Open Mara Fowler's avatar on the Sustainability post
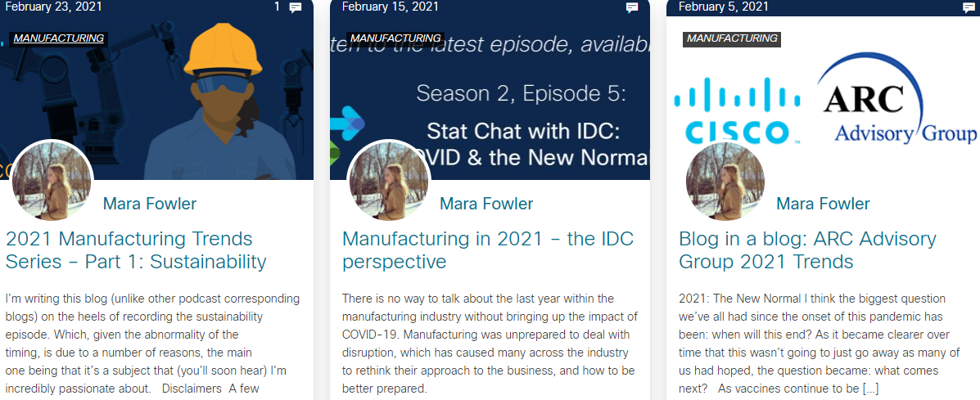Image resolution: width=980 pixels, height=400 pixels. [52, 182]
